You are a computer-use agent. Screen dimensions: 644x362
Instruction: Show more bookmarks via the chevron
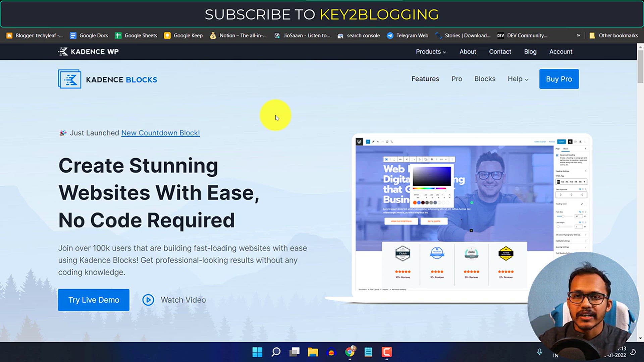(578, 35)
